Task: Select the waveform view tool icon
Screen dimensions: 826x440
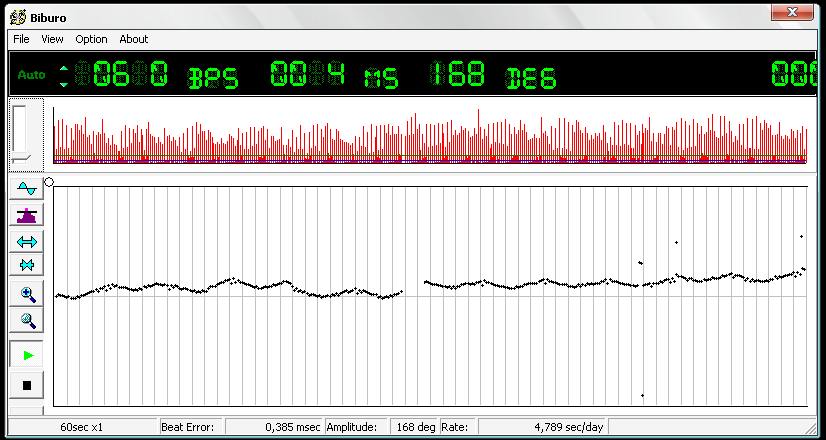Action: click(27, 189)
